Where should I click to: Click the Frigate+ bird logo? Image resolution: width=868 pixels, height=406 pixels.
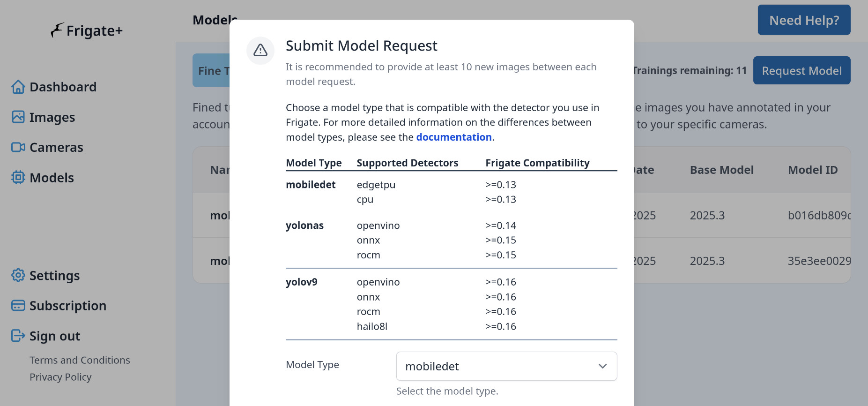pos(57,30)
